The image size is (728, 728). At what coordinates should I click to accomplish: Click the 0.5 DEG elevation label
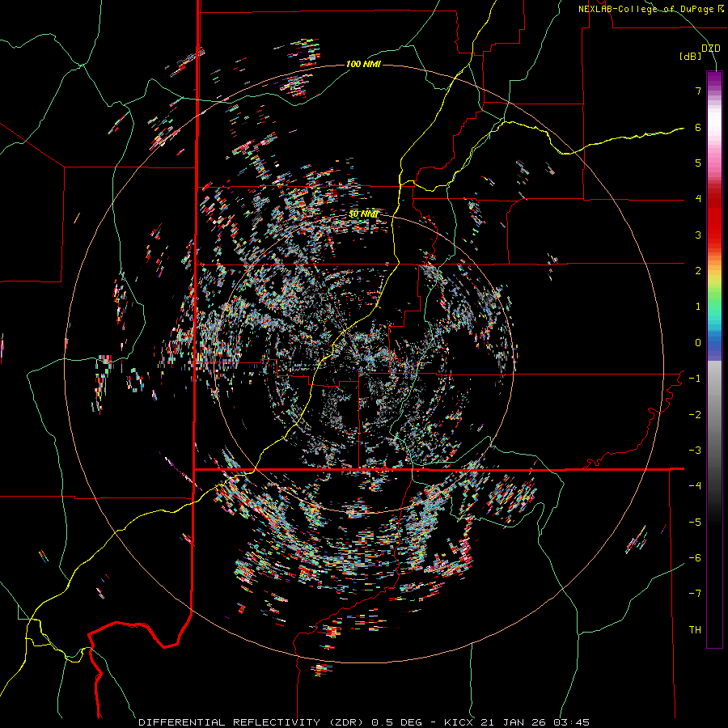point(397,722)
